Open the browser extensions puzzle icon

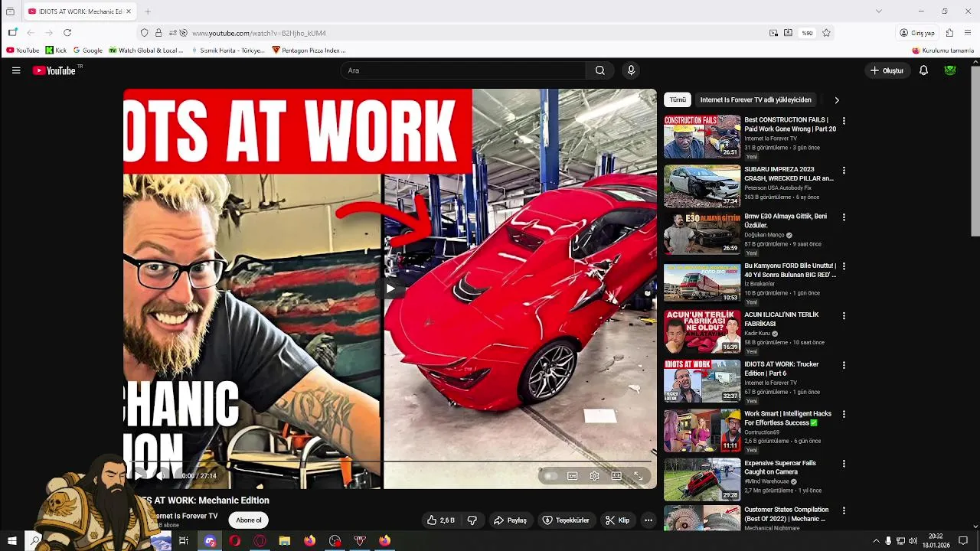(949, 33)
